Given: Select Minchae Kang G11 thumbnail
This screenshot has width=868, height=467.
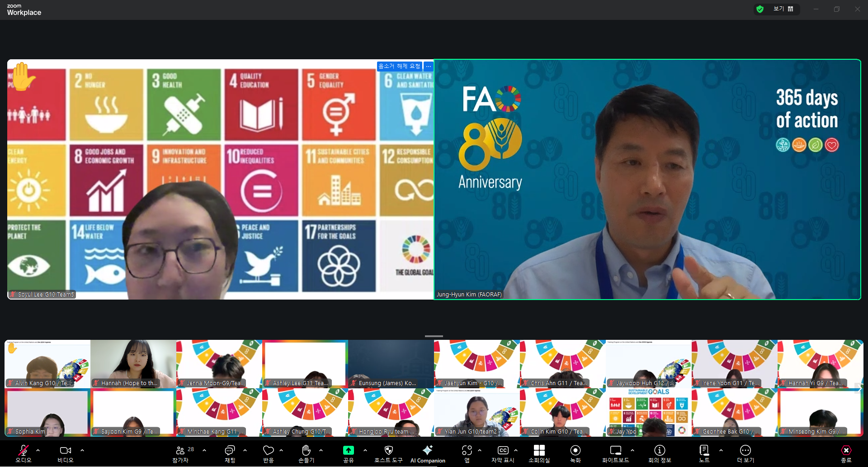Looking at the screenshot, I should coord(219,413).
